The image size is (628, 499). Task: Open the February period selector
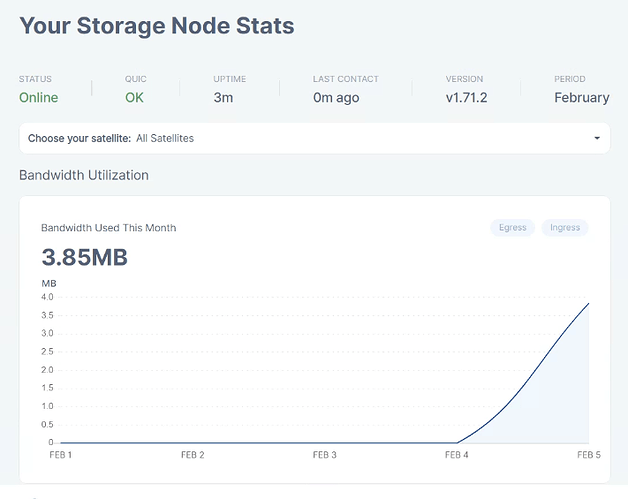tap(581, 98)
